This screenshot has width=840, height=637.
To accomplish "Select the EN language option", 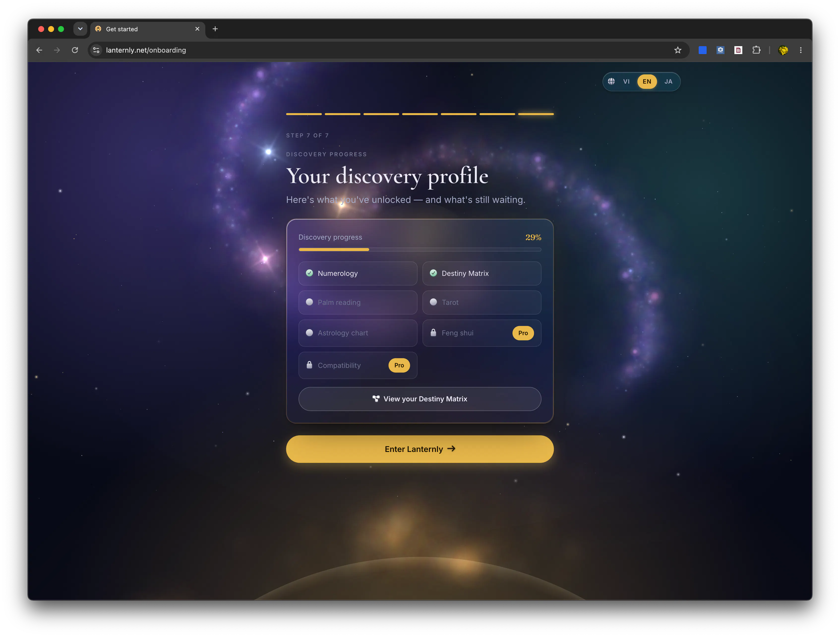I will coord(647,81).
